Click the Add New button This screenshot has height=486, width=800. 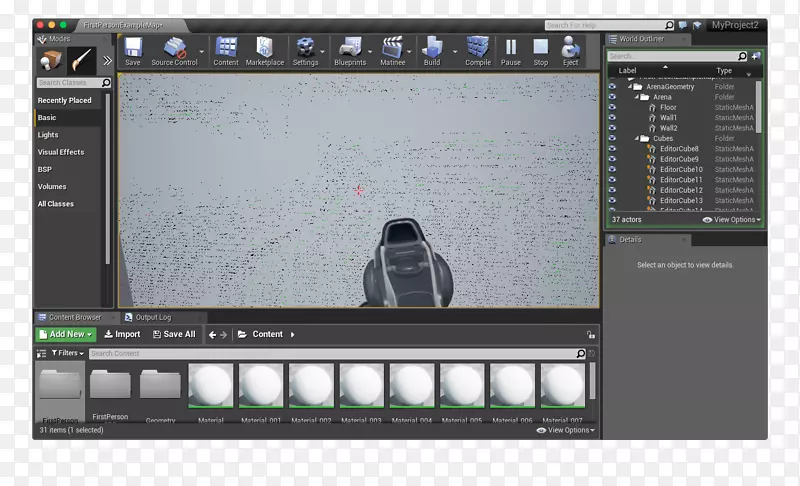65,334
